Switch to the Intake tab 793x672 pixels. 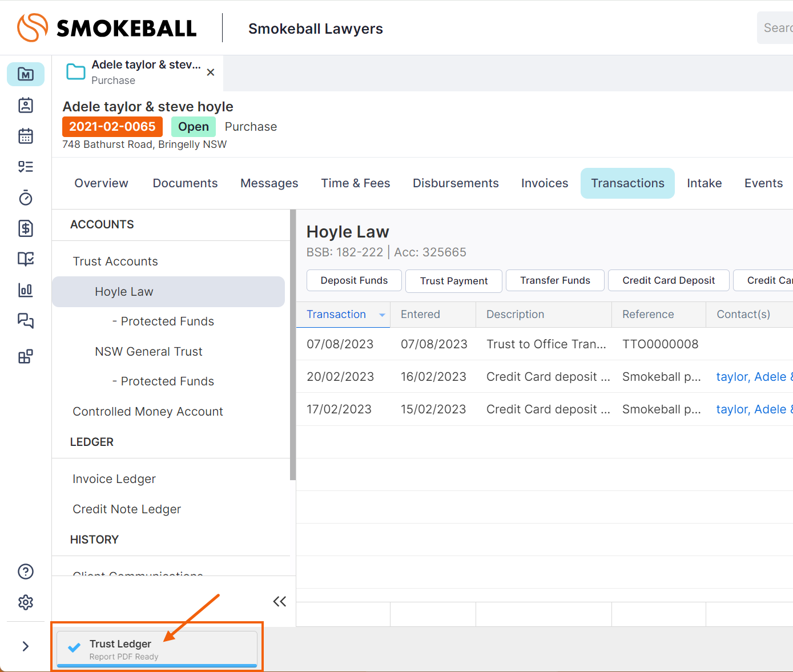pyautogui.click(x=704, y=183)
